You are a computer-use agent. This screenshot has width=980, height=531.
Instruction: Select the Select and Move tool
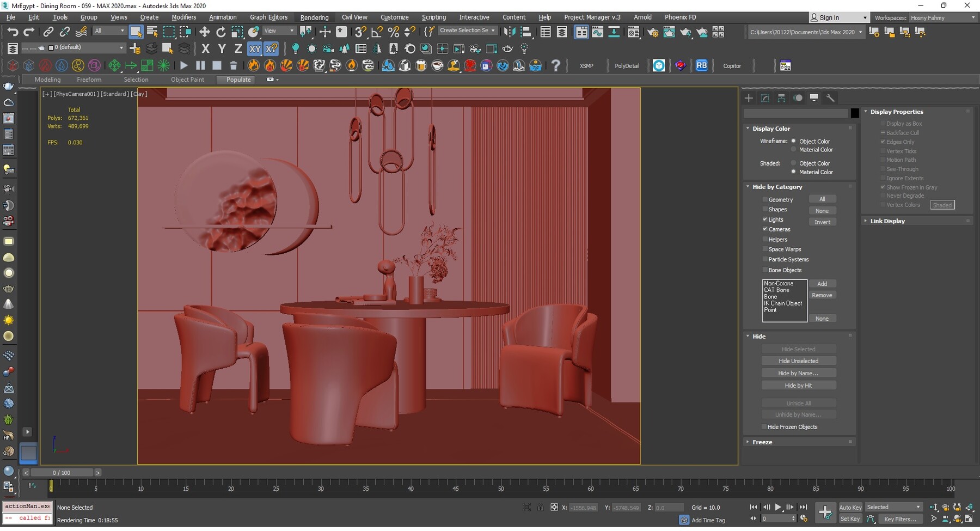205,32
